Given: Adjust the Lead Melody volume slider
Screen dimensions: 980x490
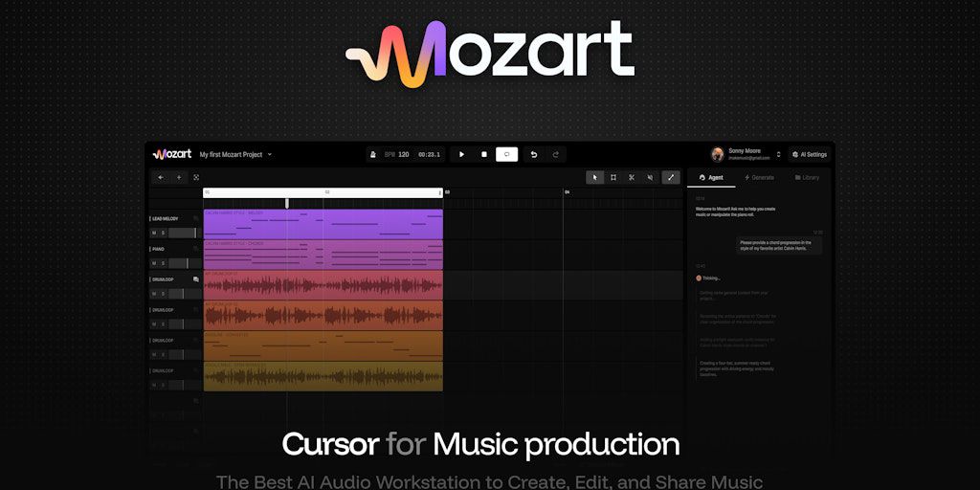Looking at the screenshot, I should (183, 234).
